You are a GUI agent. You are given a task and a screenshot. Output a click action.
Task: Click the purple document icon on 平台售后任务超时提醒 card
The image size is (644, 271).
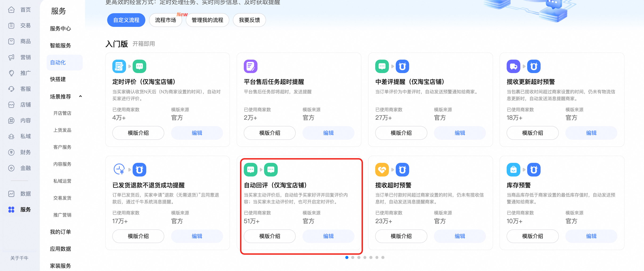(250, 66)
